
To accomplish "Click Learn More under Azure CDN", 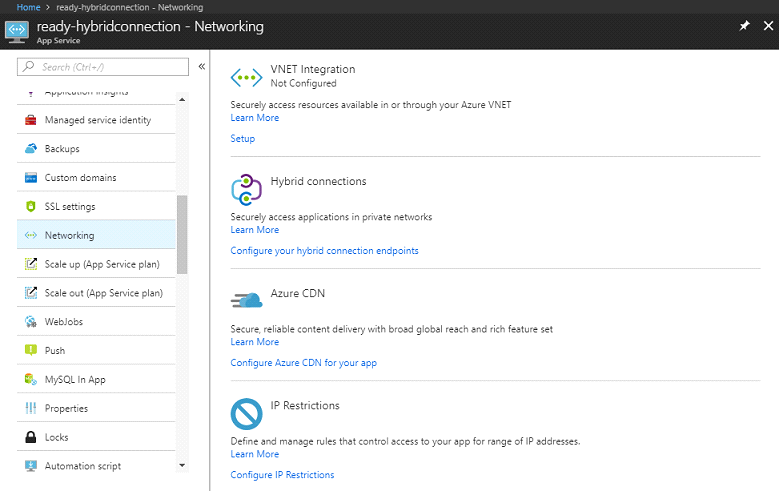I will tap(254, 342).
